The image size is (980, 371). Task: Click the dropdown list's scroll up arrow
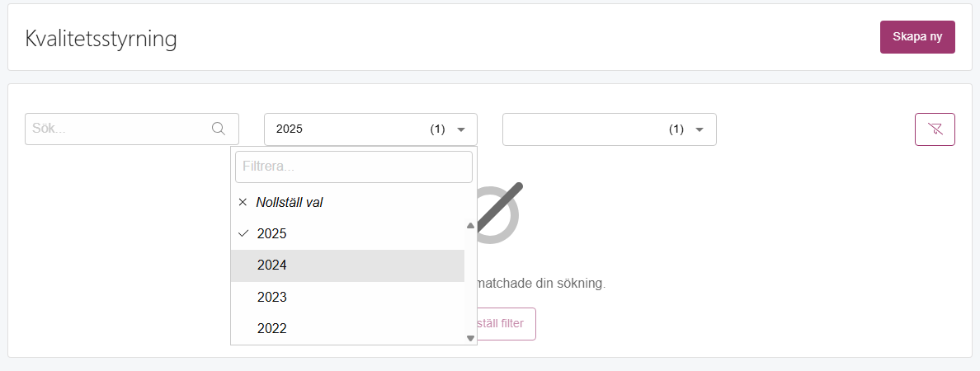pos(471,225)
